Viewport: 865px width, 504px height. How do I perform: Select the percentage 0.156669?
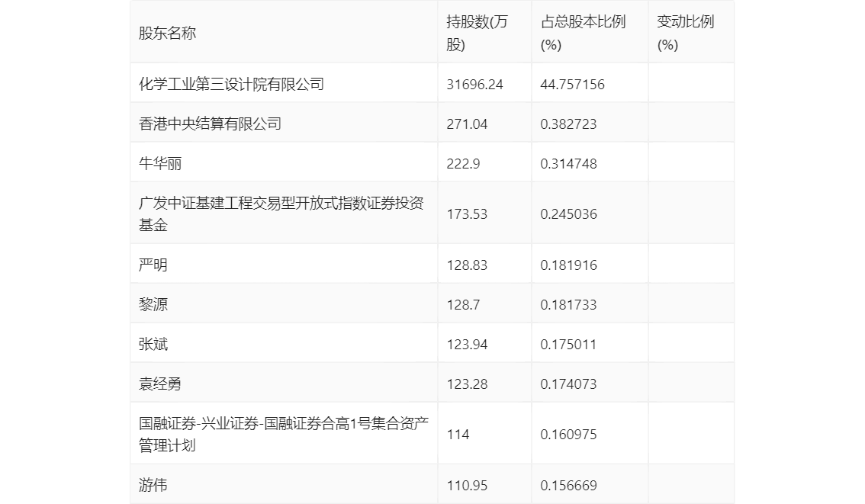pyautogui.click(x=569, y=485)
